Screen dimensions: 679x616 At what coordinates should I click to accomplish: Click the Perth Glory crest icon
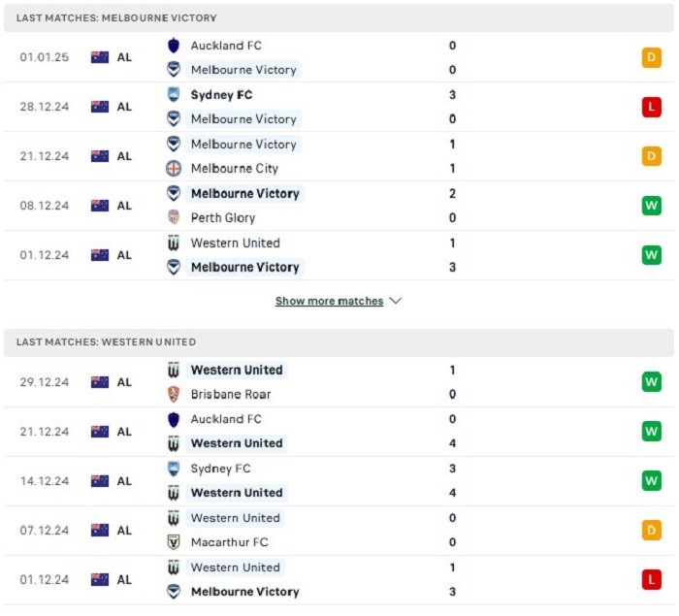tap(174, 218)
